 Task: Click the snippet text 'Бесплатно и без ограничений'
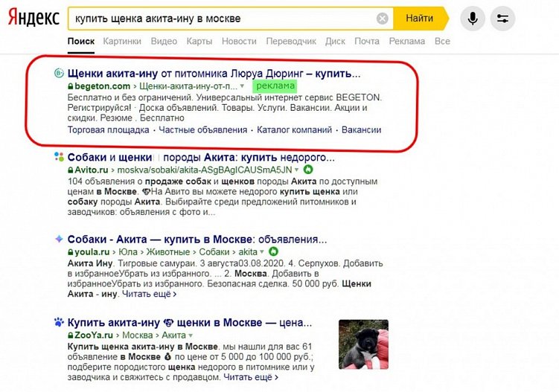130,97
